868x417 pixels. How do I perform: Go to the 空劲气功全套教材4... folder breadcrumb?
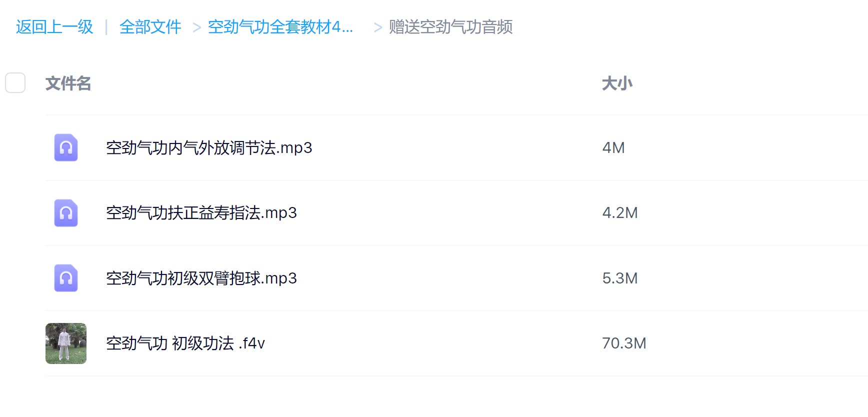tap(280, 27)
